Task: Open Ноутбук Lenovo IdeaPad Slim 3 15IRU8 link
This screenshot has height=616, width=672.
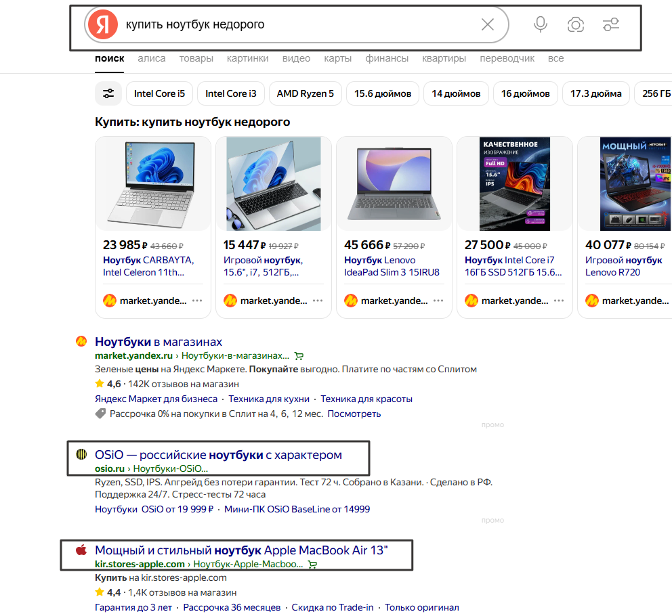Action: pyautogui.click(x=392, y=266)
